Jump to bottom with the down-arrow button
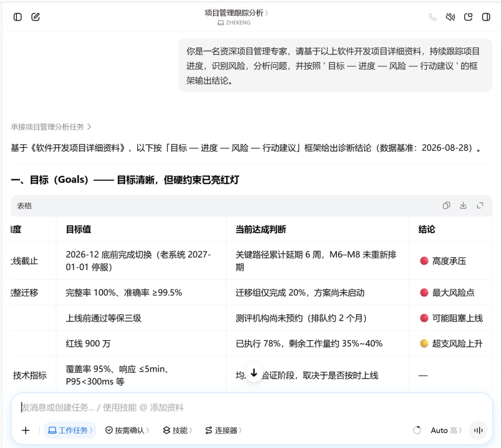This screenshot has height=448, width=502. [x=254, y=373]
